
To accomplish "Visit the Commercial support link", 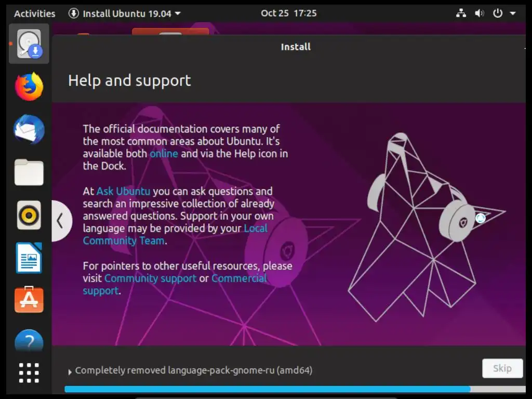I will (x=175, y=284).
